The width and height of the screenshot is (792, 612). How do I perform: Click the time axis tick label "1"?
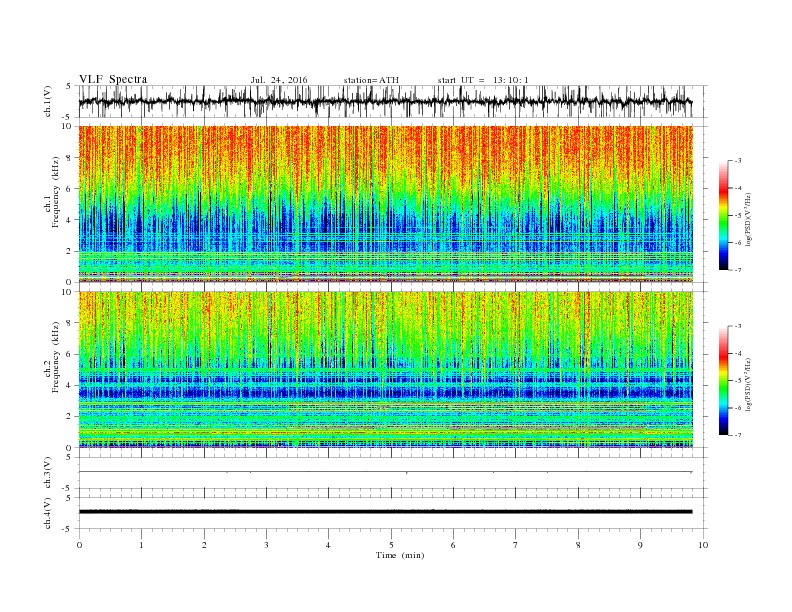tap(141, 545)
